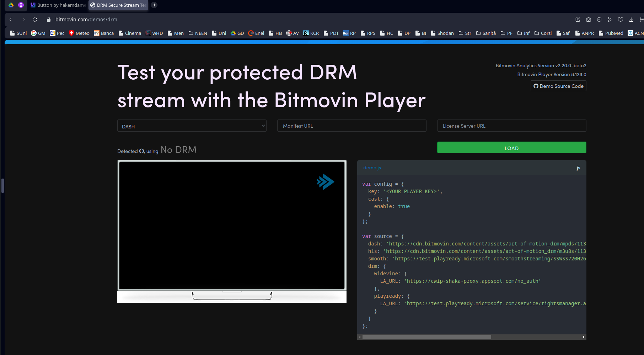This screenshot has width=644, height=355.
Task: Open the KCR bookmark
Action: pos(311,33)
